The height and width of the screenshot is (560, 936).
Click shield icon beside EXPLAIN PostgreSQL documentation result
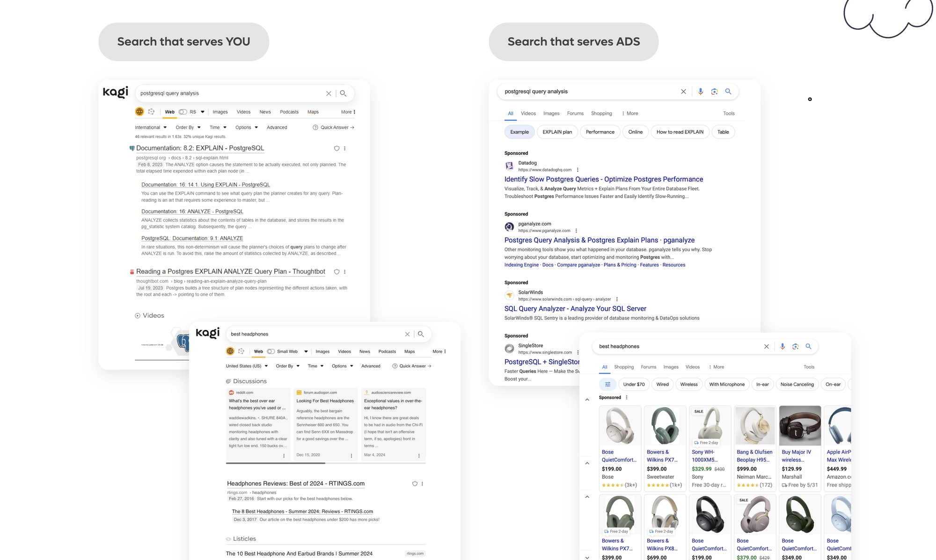(x=336, y=148)
